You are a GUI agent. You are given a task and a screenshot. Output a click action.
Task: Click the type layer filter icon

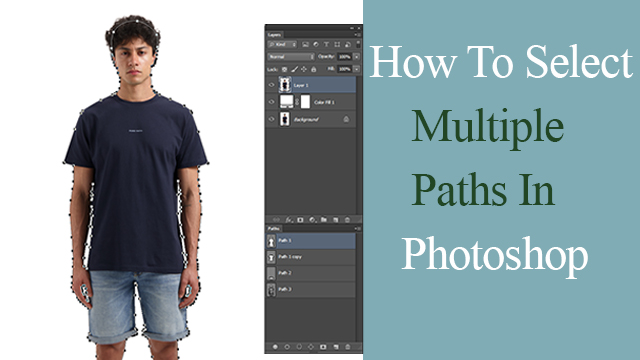click(326, 44)
